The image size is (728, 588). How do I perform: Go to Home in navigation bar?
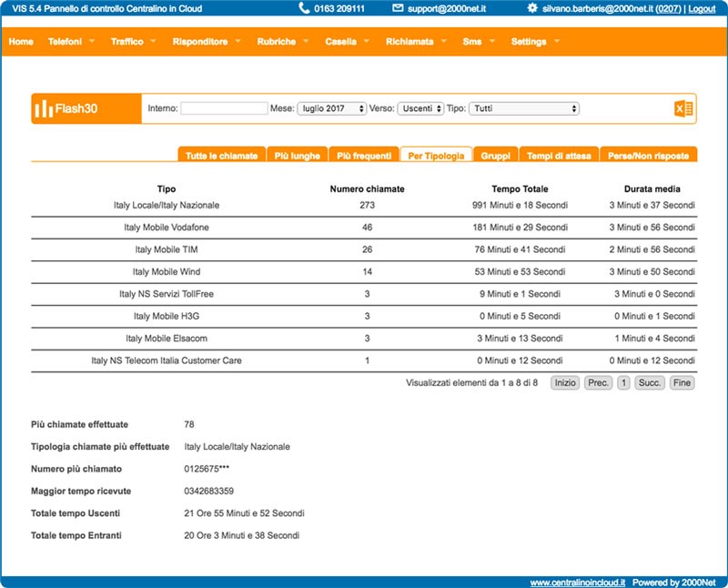tap(21, 41)
